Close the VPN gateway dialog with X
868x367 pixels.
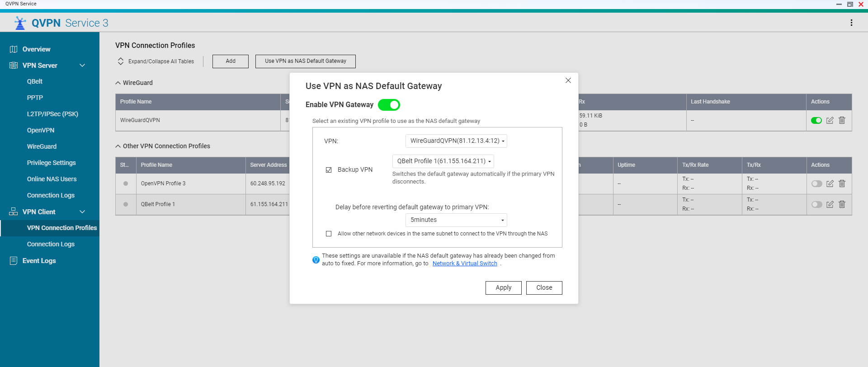(x=568, y=80)
